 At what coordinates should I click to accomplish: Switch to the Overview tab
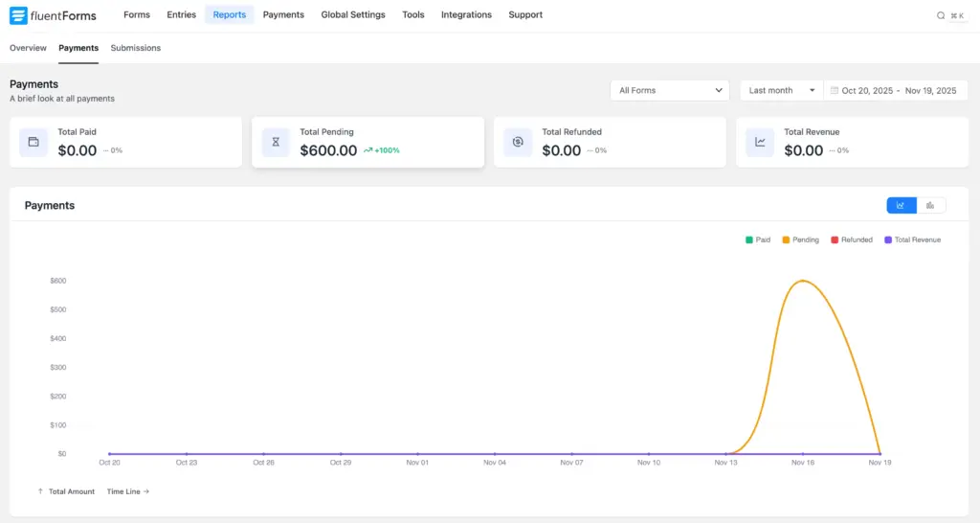28,48
